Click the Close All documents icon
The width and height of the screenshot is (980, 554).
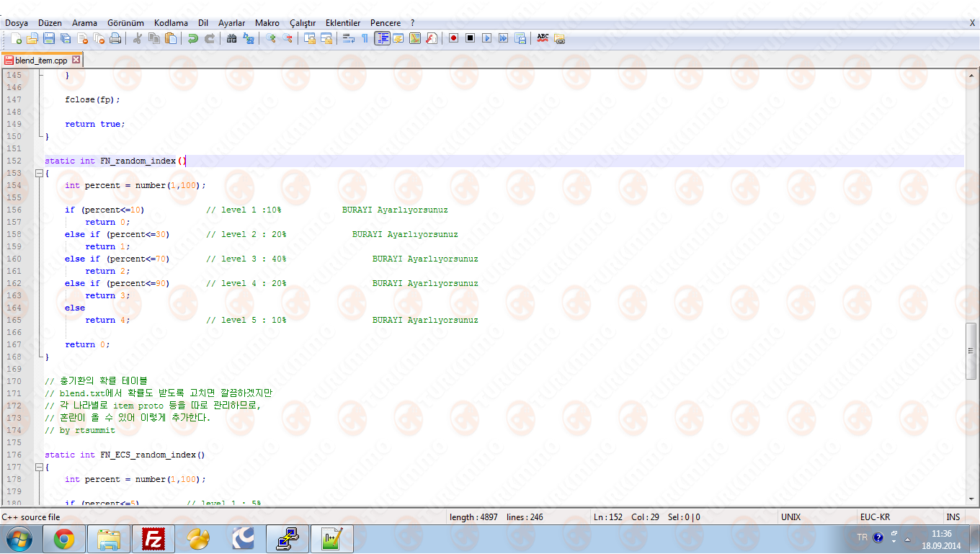pyautogui.click(x=99, y=38)
